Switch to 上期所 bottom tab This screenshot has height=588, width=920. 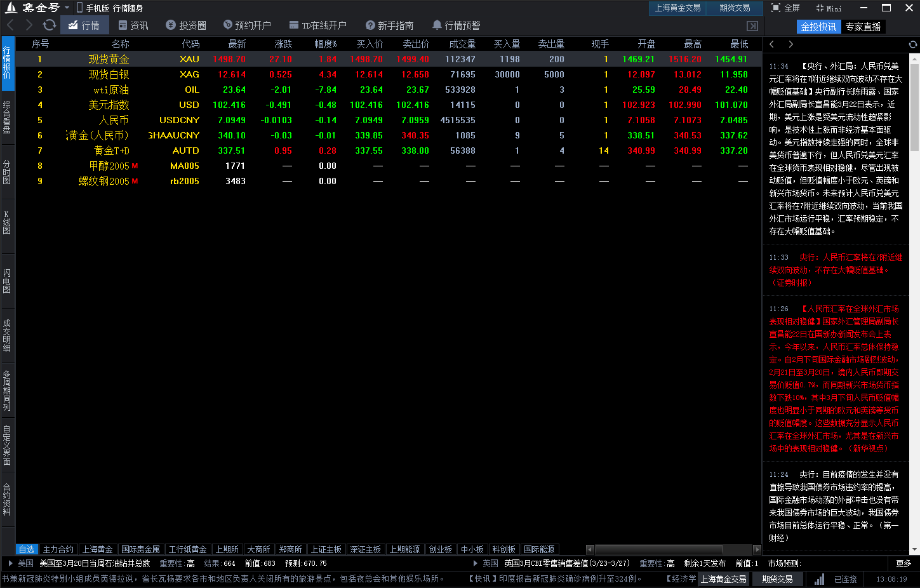[227, 549]
